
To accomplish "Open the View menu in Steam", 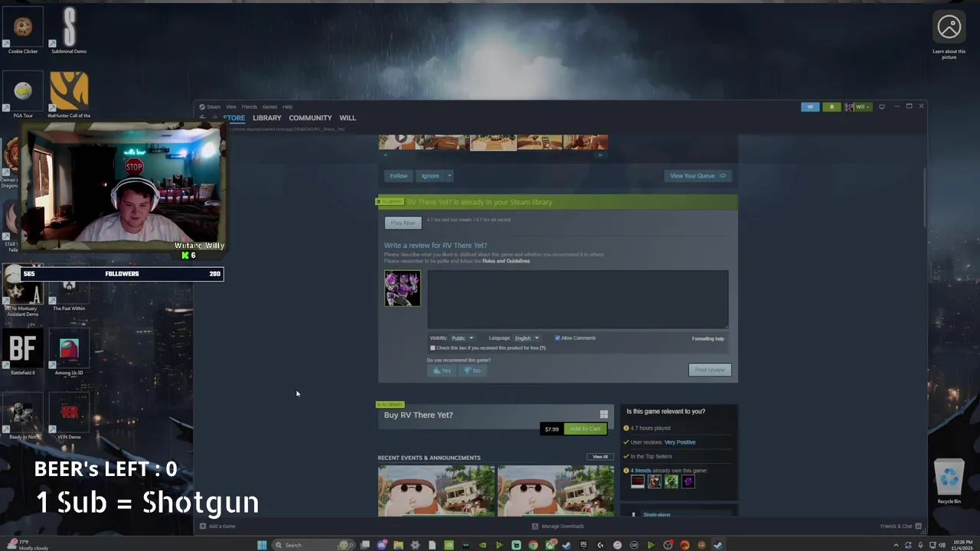I will click(x=230, y=106).
